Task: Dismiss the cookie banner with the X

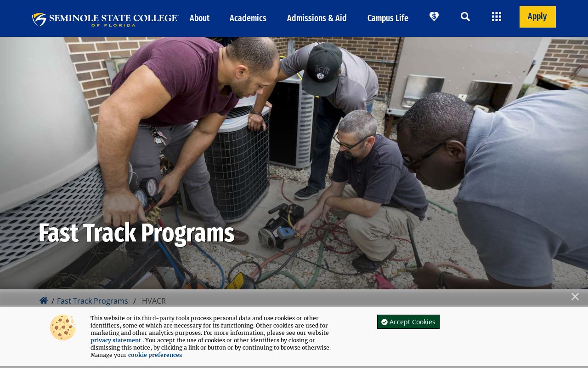Action: 575,297
